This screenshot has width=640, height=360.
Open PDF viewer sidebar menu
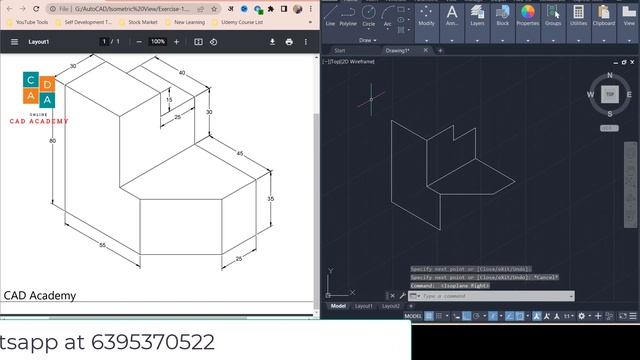pos(14,42)
